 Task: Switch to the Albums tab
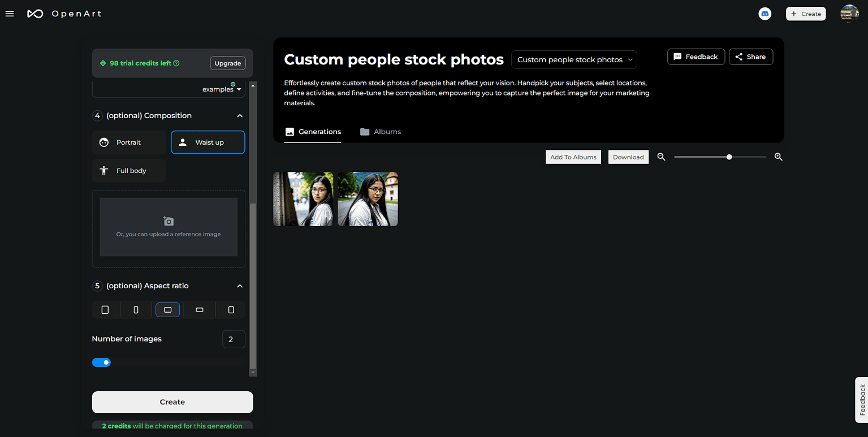tap(381, 132)
